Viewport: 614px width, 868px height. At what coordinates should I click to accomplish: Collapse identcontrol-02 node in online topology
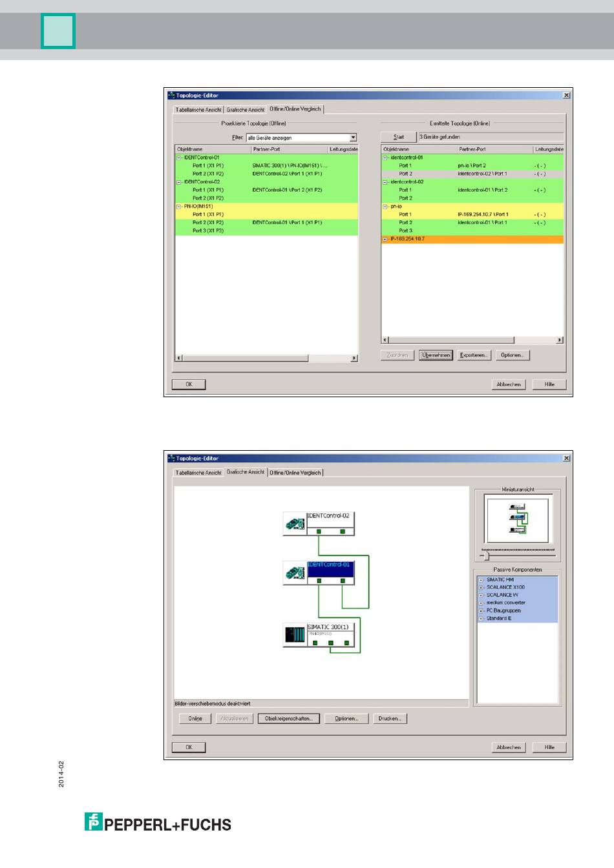(385, 182)
